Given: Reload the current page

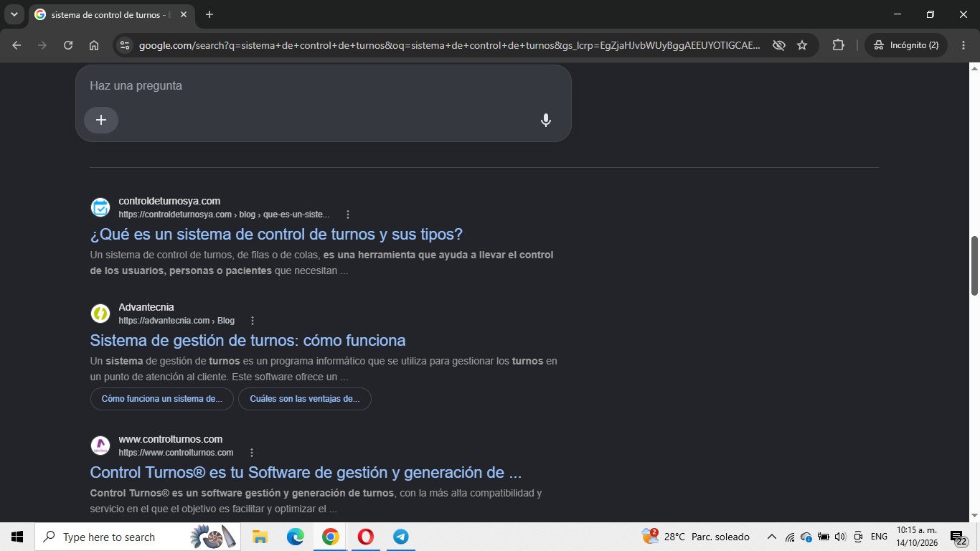Looking at the screenshot, I should click(x=68, y=45).
